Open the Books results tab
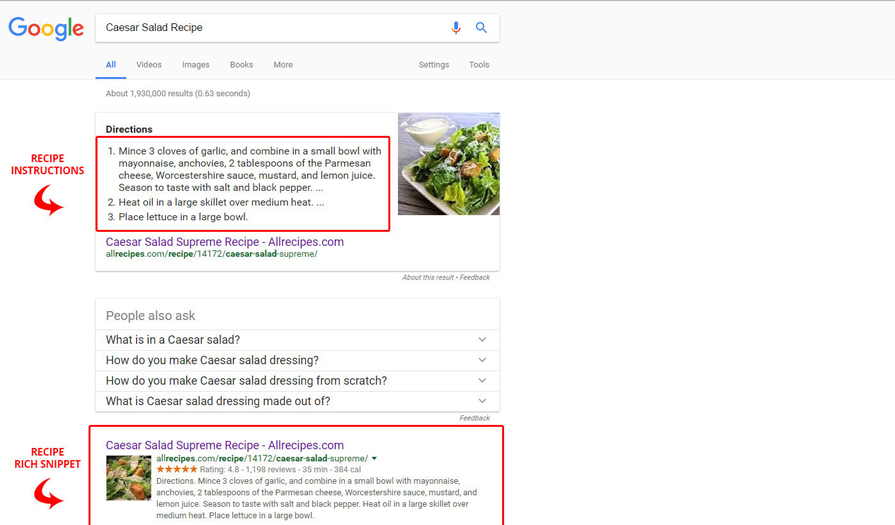The width and height of the screenshot is (895, 525). click(241, 65)
